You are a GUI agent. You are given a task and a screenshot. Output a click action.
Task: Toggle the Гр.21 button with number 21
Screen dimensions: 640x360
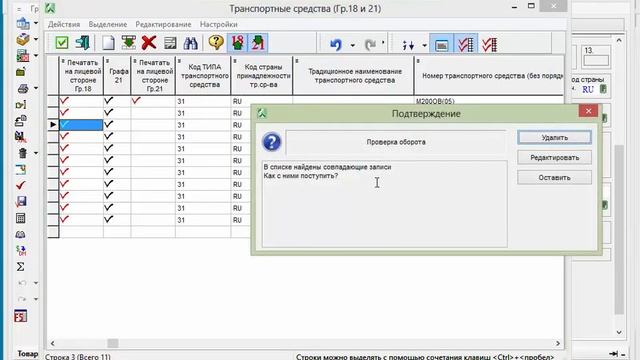click(x=258, y=43)
